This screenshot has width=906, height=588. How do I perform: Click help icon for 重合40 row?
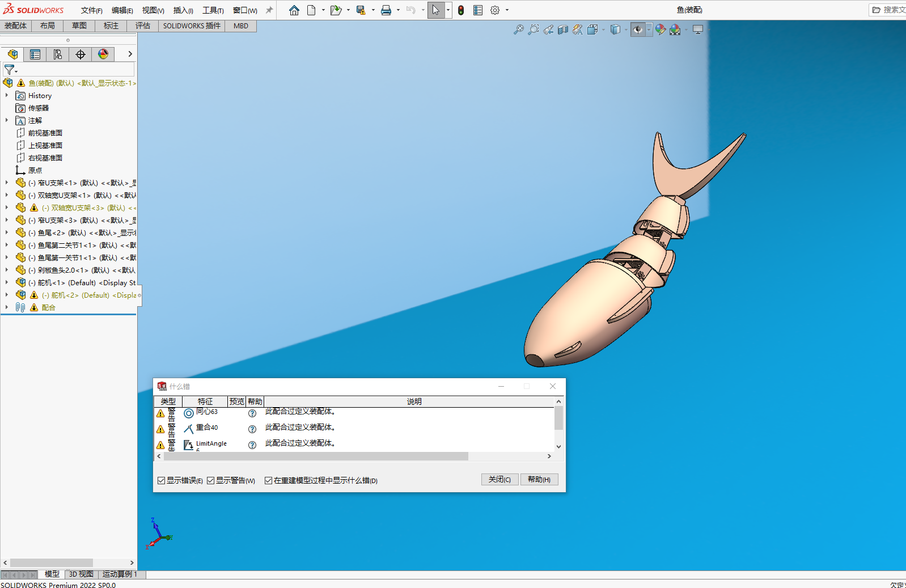pos(252,429)
